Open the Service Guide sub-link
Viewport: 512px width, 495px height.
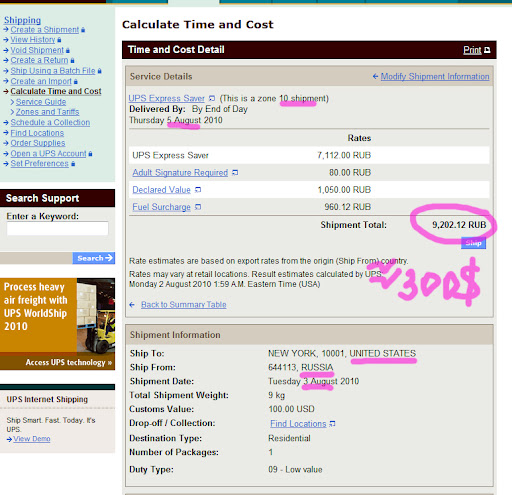point(41,102)
